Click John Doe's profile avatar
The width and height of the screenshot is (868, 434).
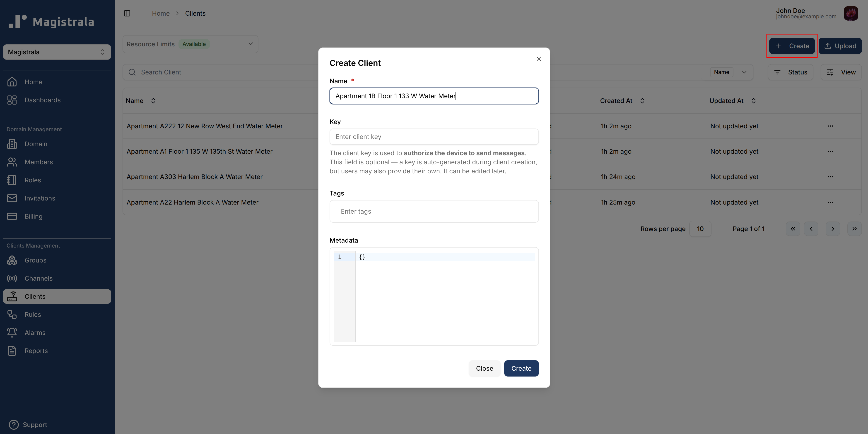tap(851, 13)
